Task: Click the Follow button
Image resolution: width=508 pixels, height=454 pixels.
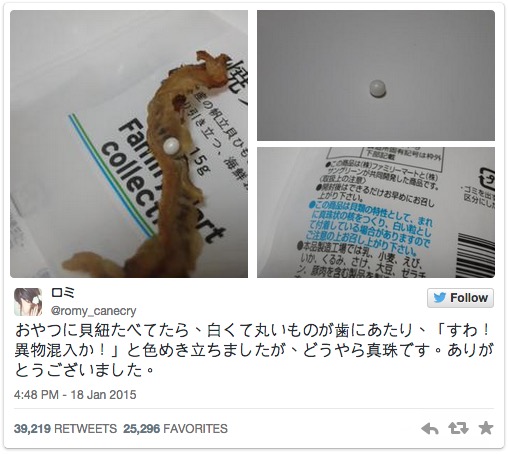Action: [x=460, y=298]
